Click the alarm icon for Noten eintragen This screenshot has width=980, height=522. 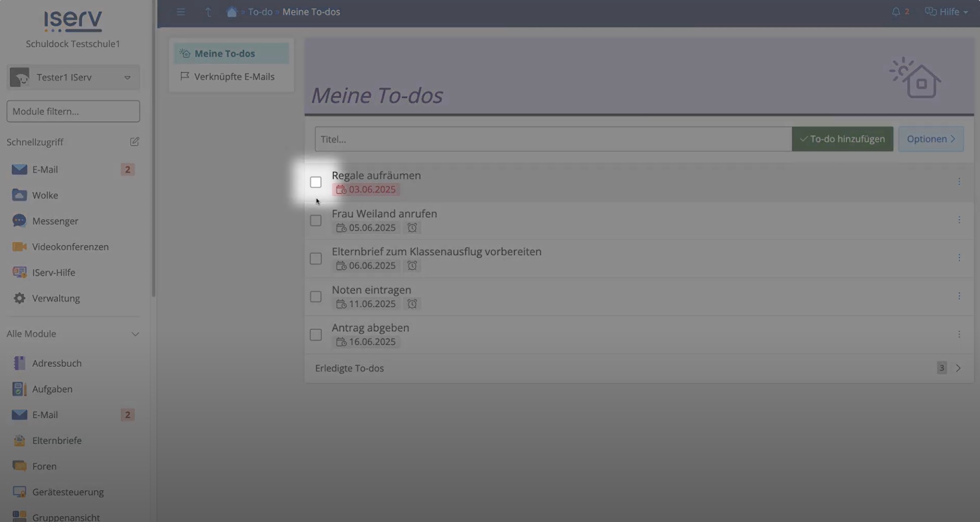click(x=412, y=303)
